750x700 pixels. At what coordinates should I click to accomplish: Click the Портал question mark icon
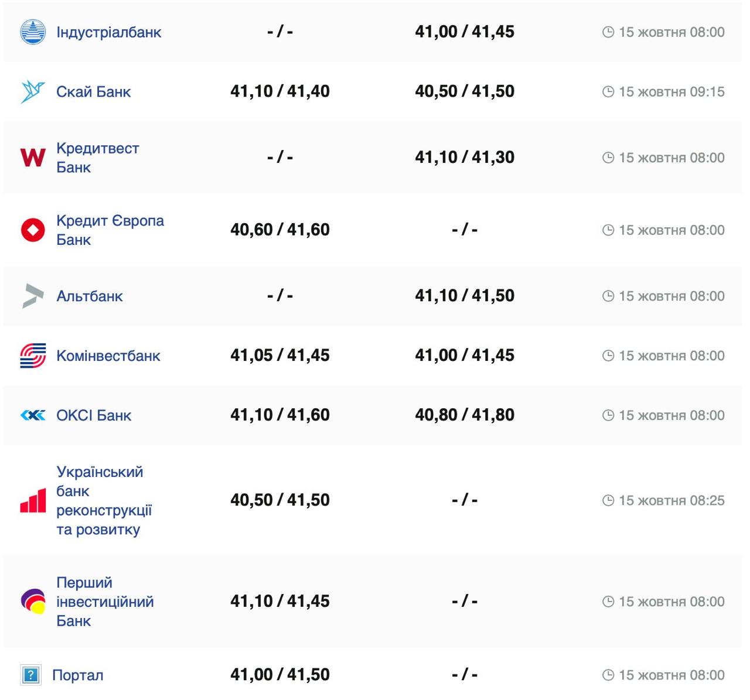(30, 675)
